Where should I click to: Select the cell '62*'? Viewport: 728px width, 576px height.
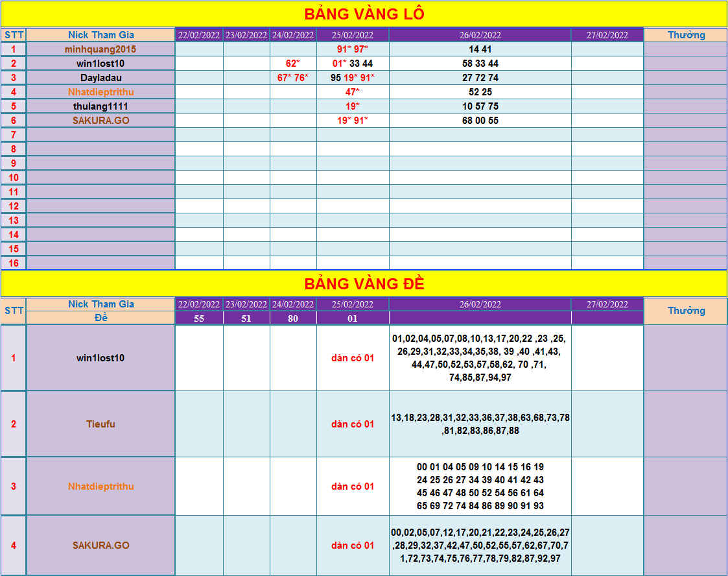click(x=293, y=64)
